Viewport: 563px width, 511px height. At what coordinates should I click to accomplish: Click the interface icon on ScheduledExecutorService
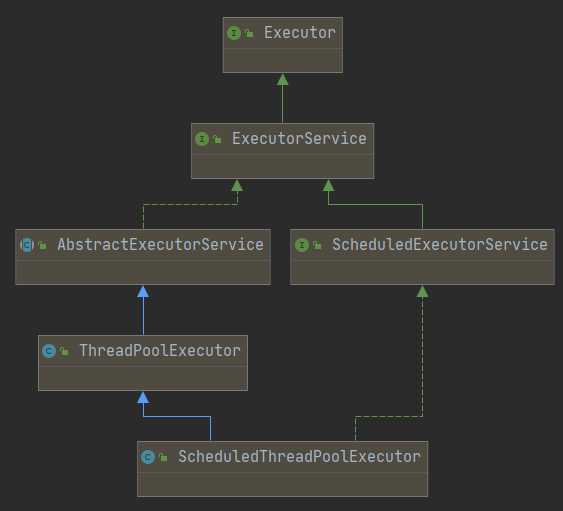click(302, 245)
